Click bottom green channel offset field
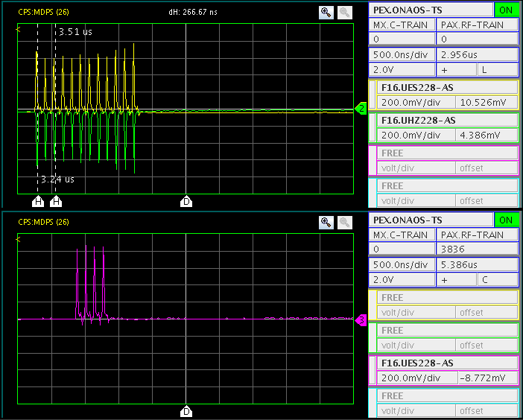Image resolution: width=523 pixels, height=420 pixels. (x=486, y=345)
